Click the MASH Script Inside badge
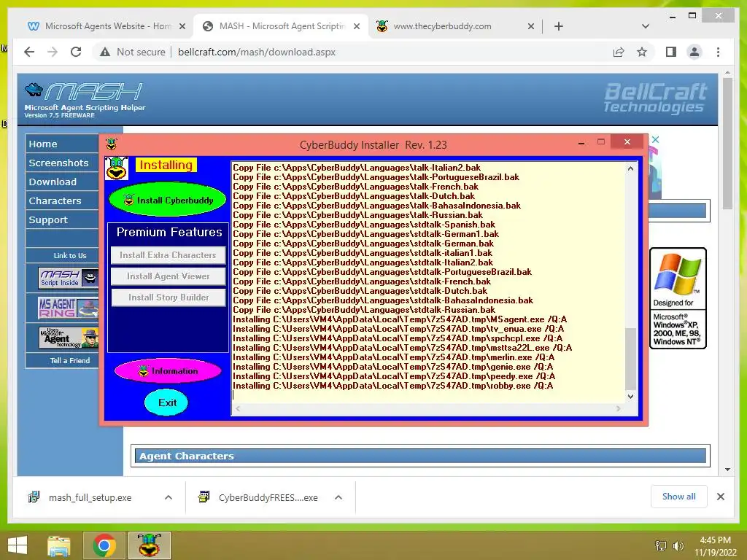The height and width of the screenshot is (560, 747). point(68,278)
